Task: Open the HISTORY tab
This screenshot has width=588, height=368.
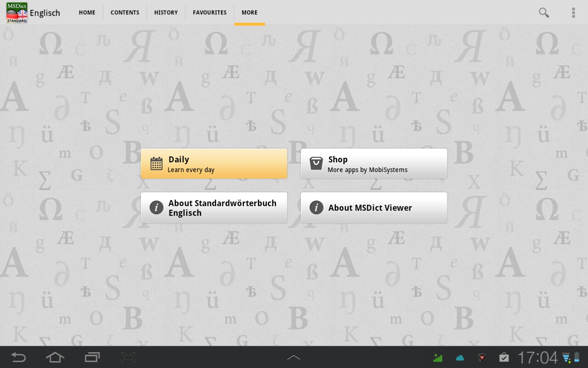Action: (166, 12)
